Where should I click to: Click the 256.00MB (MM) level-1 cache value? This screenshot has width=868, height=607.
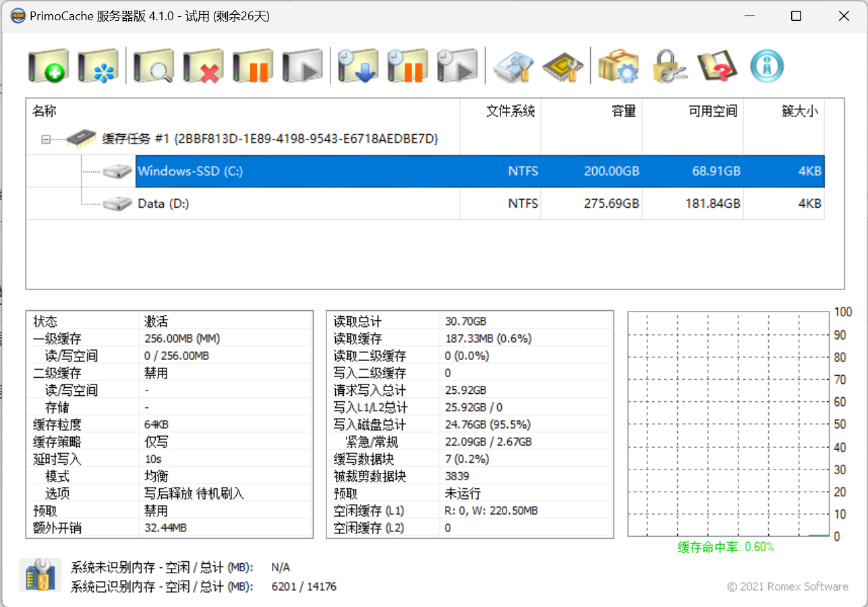[x=182, y=339]
